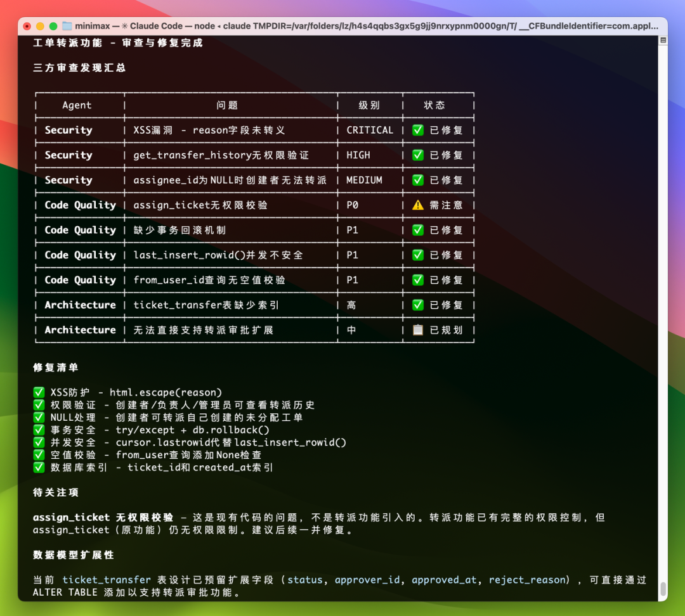Click heading '三方审查发现汇总'
The width and height of the screenshot is (685, 616).
79,68
